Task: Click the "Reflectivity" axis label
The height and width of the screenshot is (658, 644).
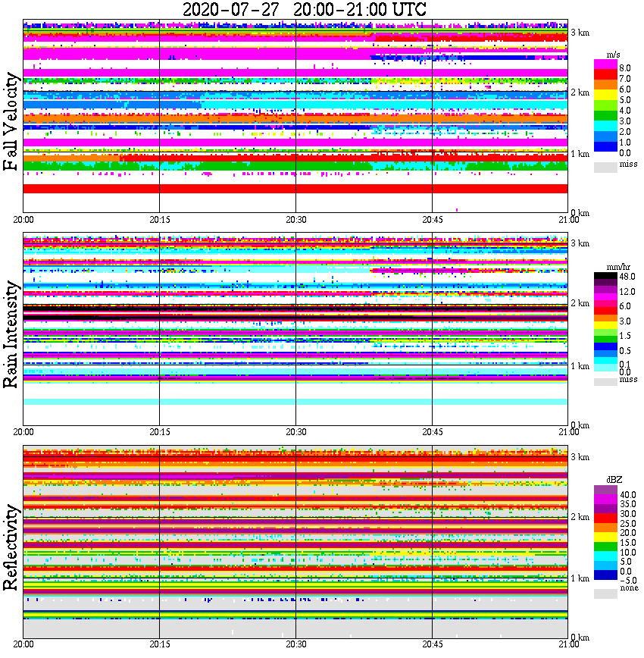Action: tap(11, 547)
